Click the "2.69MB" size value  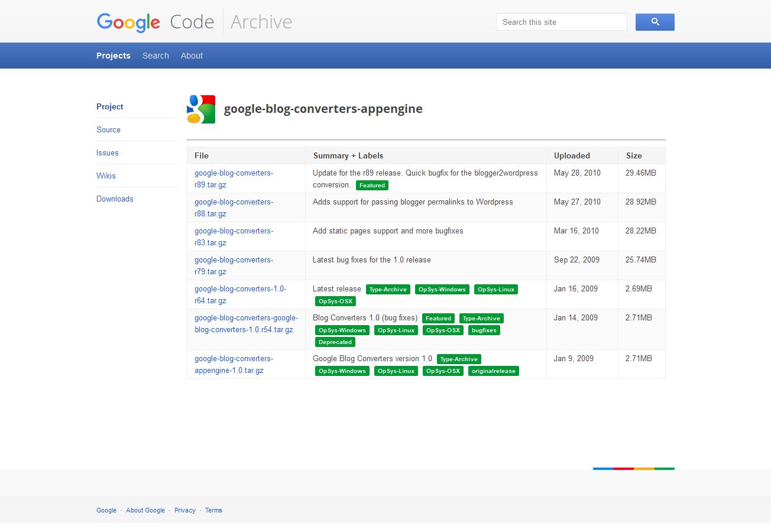tap(639, 288)
